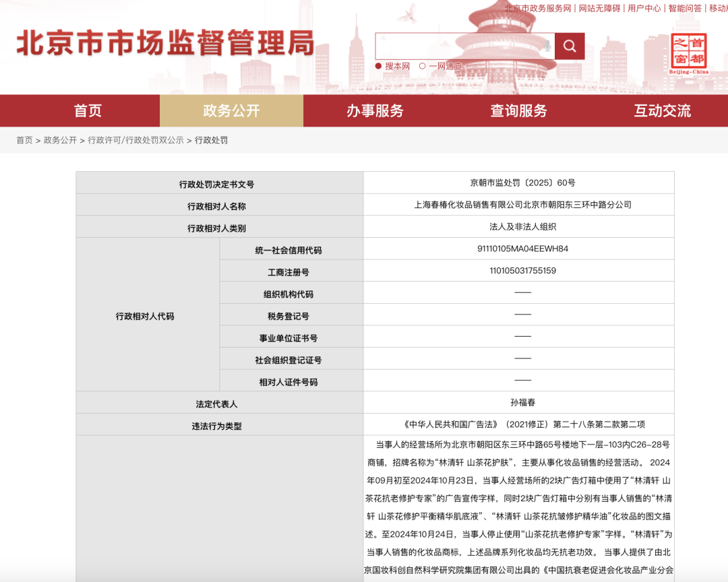This screenshot has width=728, height=582.
Task: Switch to the 互动交流 navigation tab
Action: 662,111
